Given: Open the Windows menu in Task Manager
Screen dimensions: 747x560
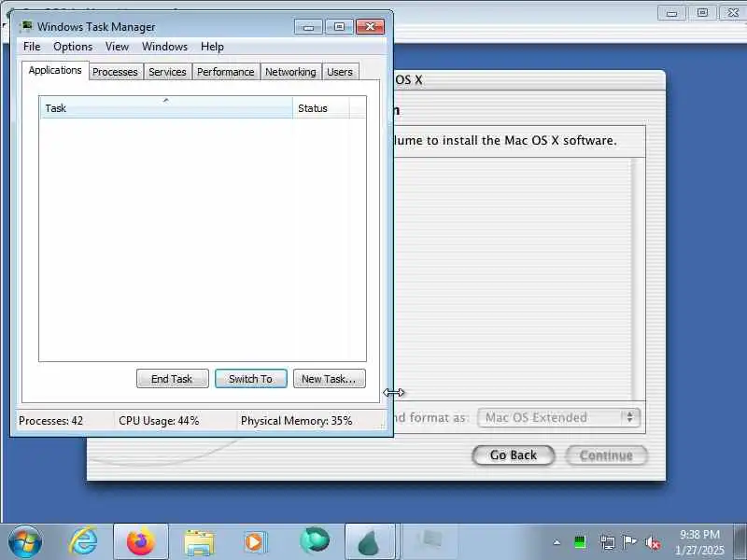Looking at the screenshot, I should pos(165,47).
